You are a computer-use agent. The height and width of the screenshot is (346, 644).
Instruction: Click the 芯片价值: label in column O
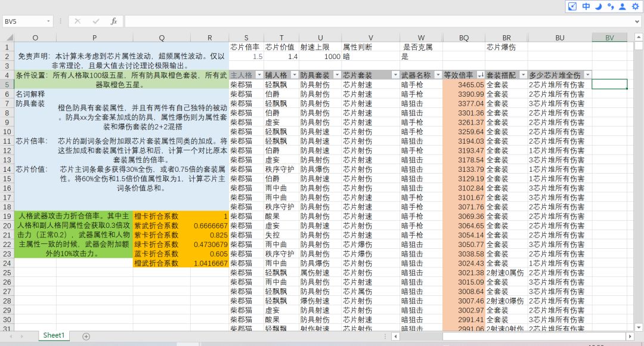pos(35,169)
